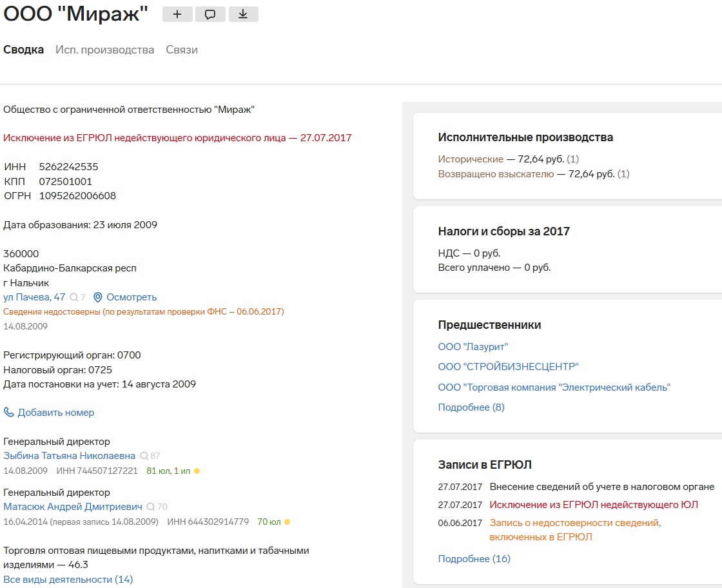Click search icon next to Зыбина Татьяна Николаевна
This screenshot has height=588, width=722.
tap(144, 456)
